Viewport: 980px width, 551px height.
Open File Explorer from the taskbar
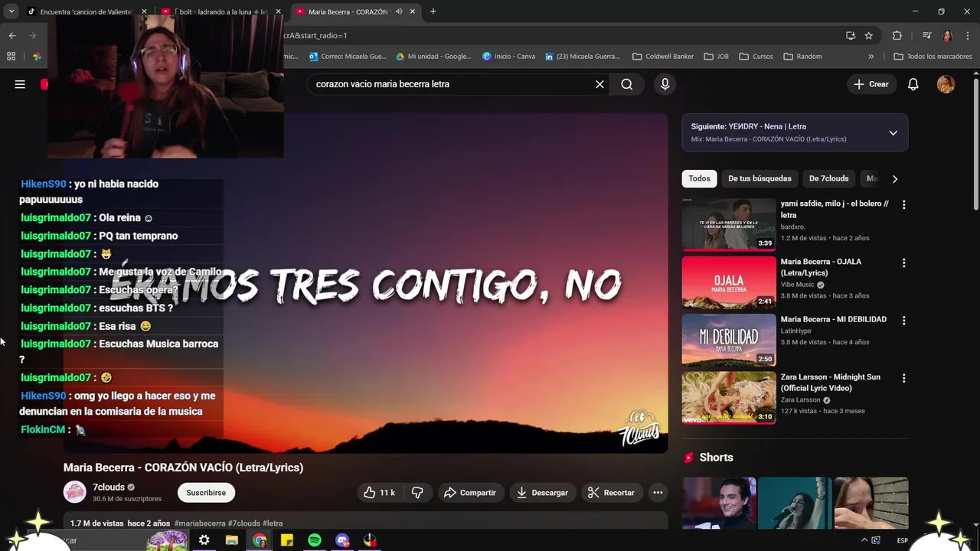click(x=232, y=540)
